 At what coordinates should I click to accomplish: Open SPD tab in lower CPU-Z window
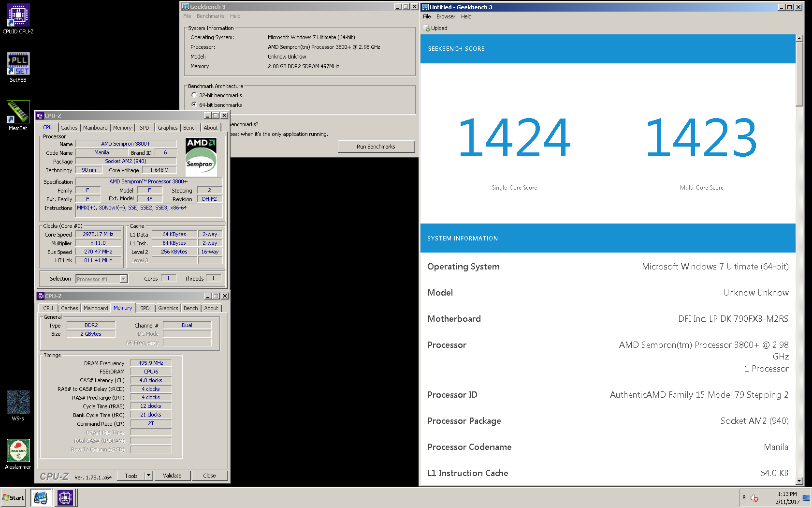(x=145, y=308)
